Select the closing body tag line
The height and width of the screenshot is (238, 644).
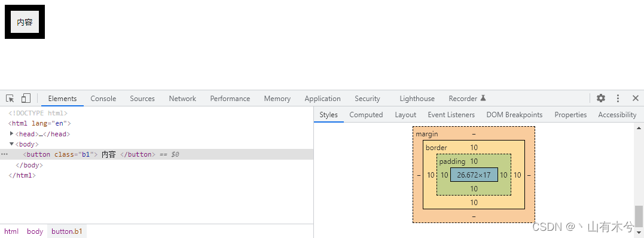(29, 165)
